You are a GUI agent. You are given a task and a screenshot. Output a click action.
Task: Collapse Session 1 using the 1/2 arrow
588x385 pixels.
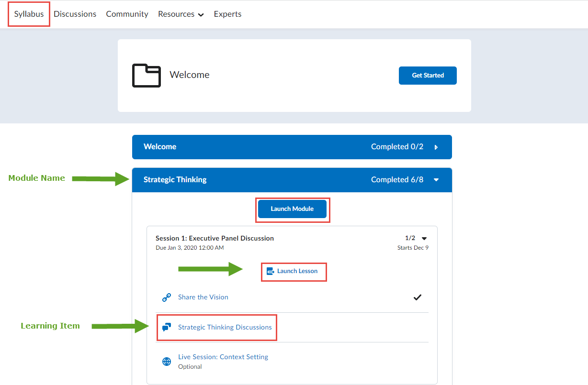(x=424, y=238)
